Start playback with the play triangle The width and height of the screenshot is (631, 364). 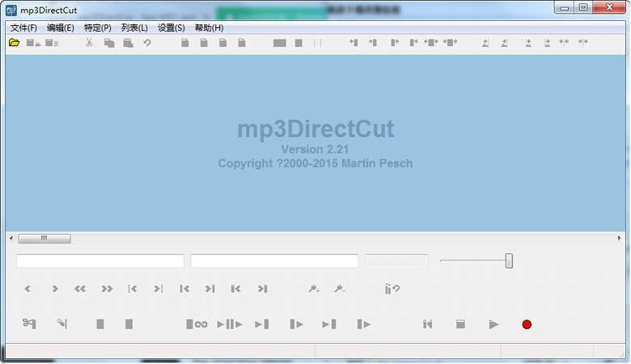[493, 324]
